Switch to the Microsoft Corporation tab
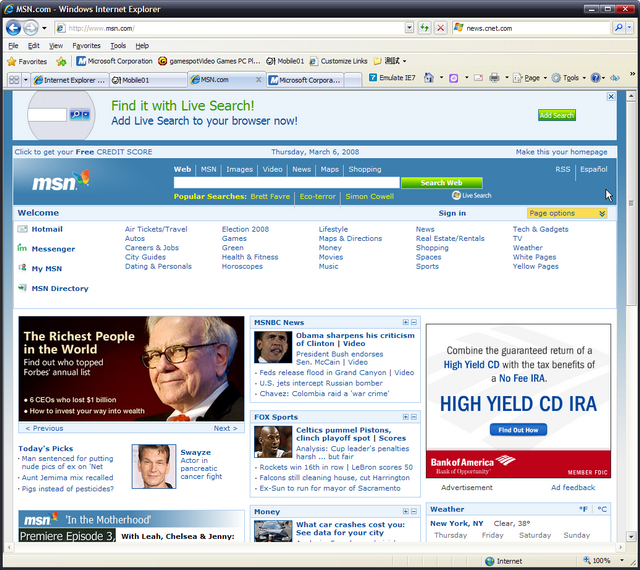 point(305,80)
